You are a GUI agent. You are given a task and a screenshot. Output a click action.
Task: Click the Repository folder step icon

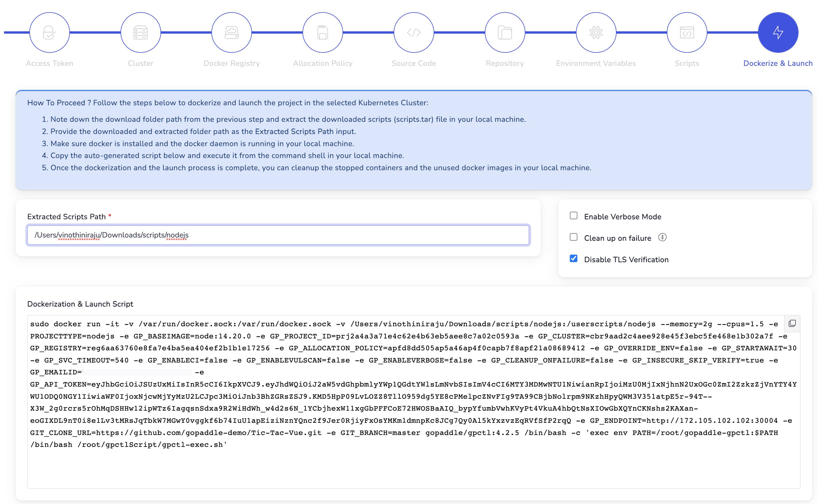505,32
